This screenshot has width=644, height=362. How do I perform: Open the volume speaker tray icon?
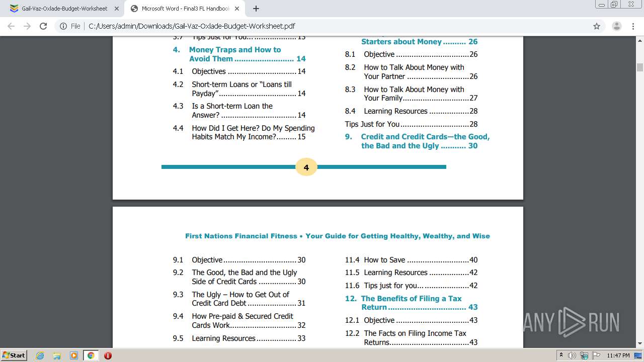(572, 355)
